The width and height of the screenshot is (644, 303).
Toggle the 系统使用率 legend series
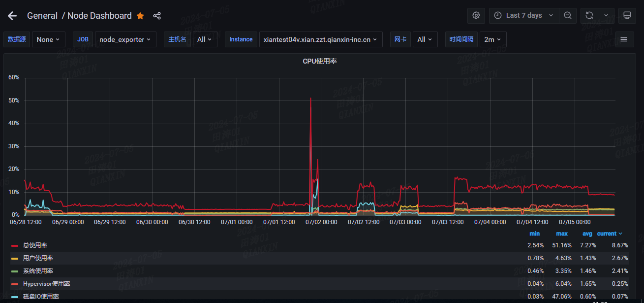[38, 270]
